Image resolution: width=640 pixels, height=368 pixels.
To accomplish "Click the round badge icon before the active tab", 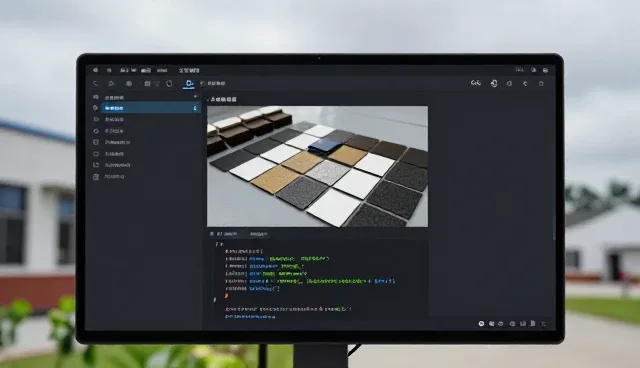I will 169,84.
